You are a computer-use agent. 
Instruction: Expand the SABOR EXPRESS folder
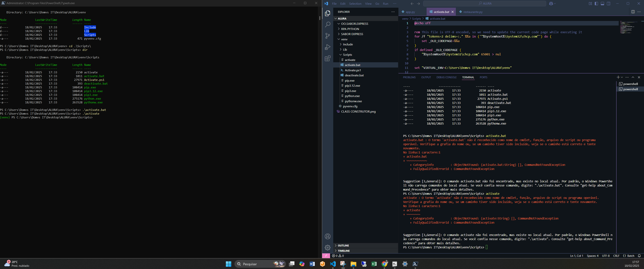(366, 34)
